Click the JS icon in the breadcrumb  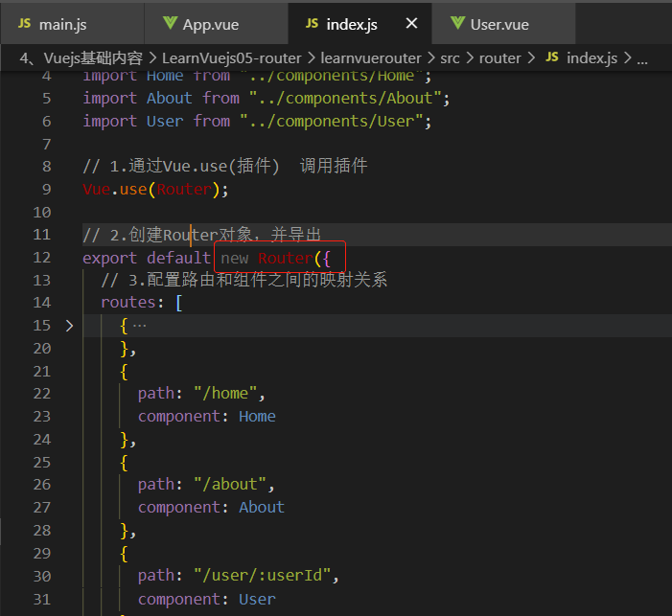click(x=552, y=57)
